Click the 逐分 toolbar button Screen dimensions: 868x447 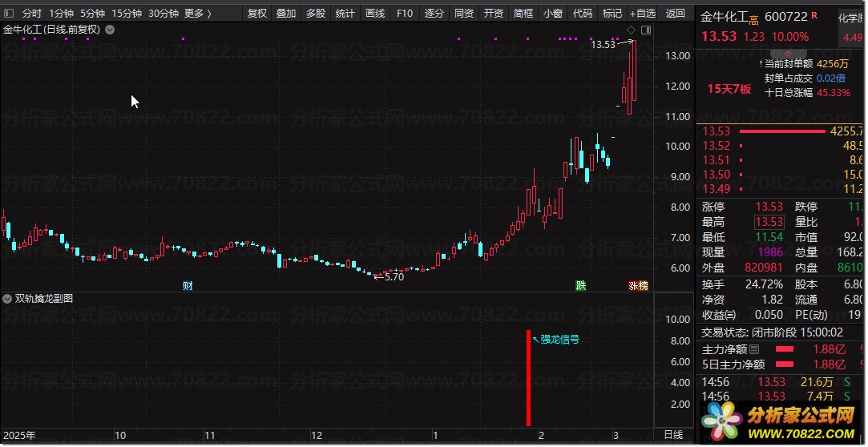(434, 13)
